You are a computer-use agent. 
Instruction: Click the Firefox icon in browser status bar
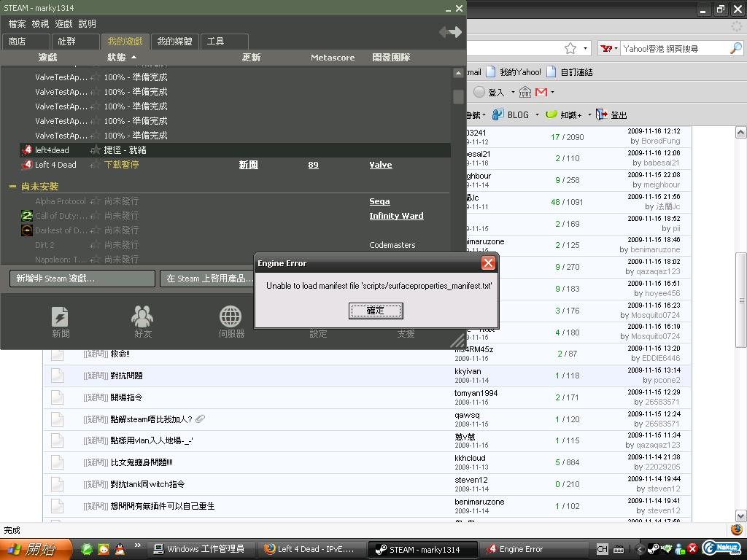pyautogui.click(x=737, y=529)
